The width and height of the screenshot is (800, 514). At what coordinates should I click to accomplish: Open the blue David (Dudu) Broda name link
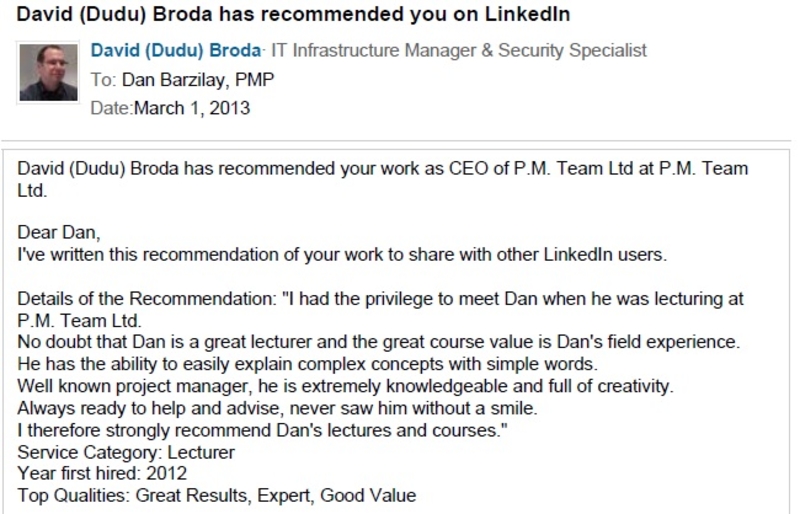pos(176,51)
